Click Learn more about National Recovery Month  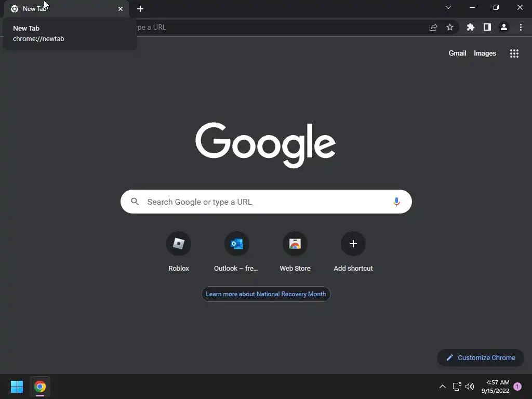pyautogui.click(x=265, y=294)
